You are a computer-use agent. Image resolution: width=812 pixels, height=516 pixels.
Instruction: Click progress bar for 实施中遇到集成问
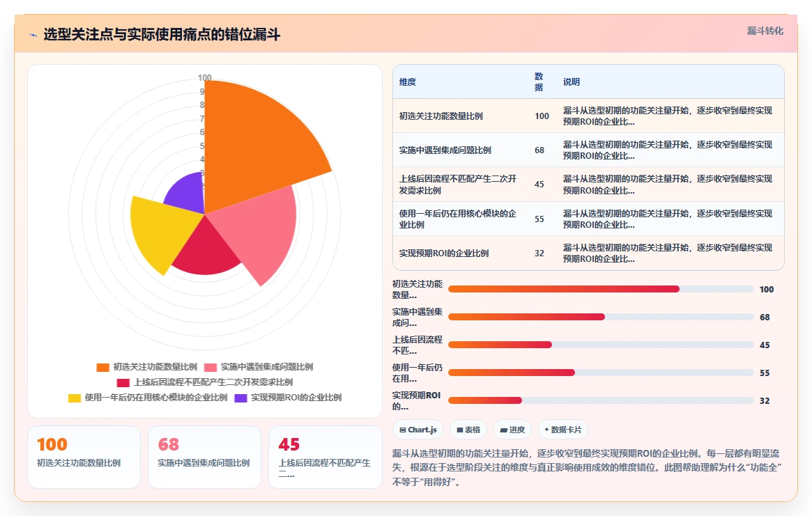coord(601,317)
